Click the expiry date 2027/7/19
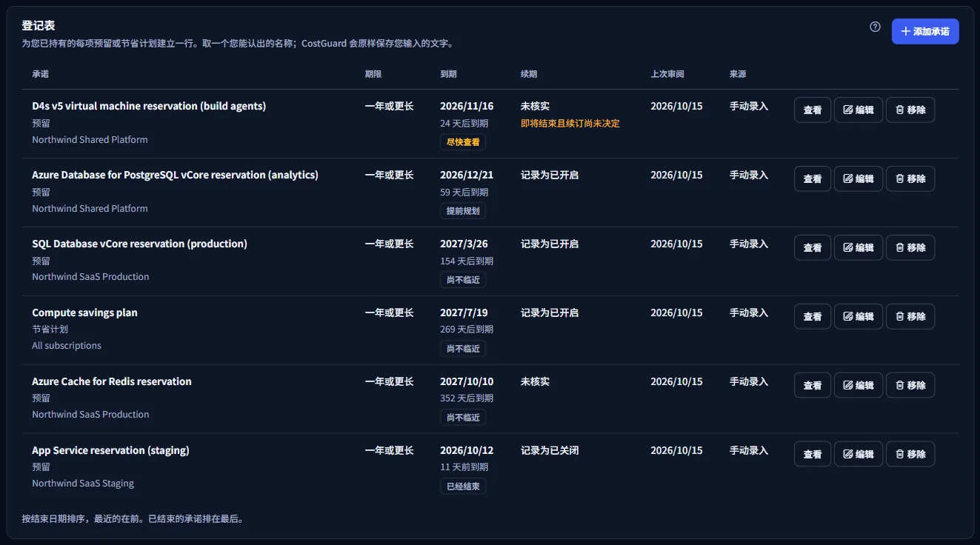The image size is (980, 545). click(464, 312)
